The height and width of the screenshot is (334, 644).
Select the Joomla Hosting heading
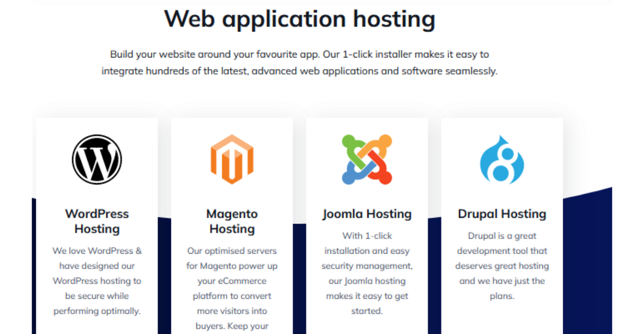[x=367, y=214]
